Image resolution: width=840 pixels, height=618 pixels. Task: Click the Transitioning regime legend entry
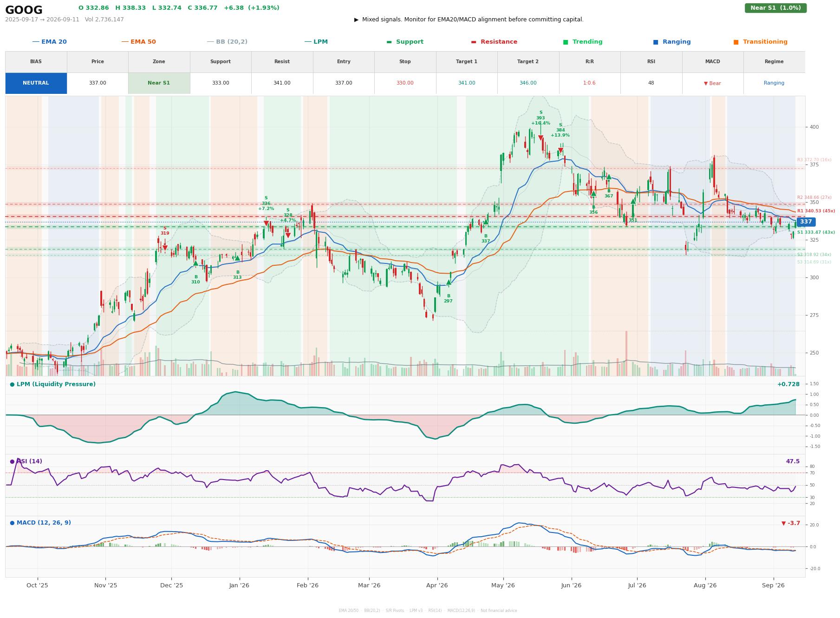[x=761, y=42]
